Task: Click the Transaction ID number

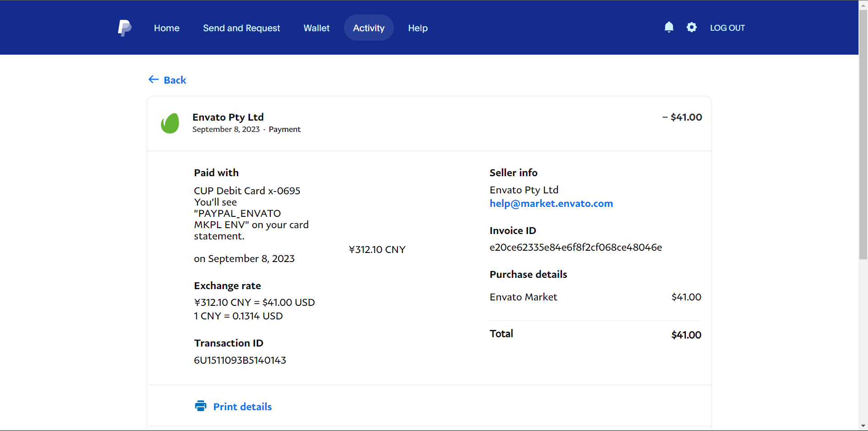Action: 240,361
